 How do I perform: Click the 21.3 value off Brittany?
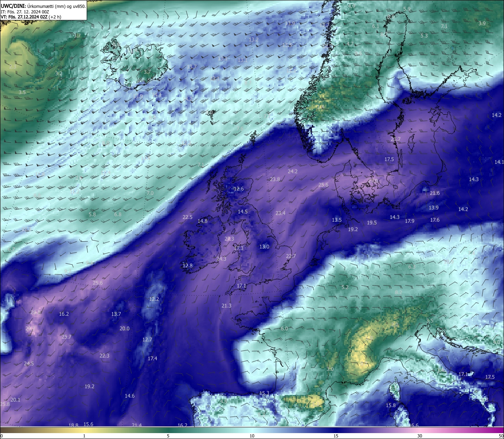click(x=226, y=306)
